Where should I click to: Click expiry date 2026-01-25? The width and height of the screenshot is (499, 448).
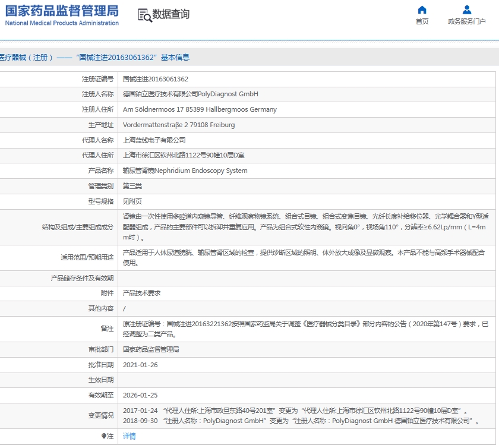[140, 395]
